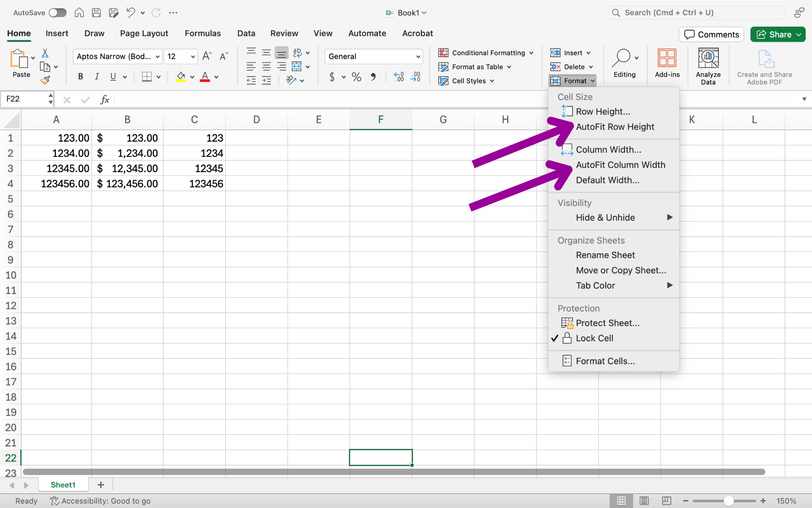Click the horizontal scrollbar
812x508 pixels.
coord(394,472)
